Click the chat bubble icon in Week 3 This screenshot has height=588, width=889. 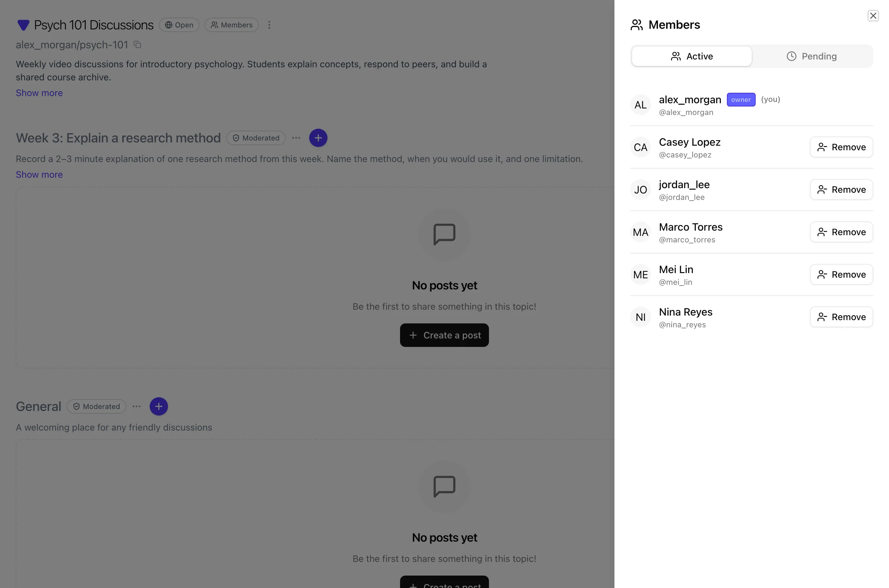[x=444, y=234]
